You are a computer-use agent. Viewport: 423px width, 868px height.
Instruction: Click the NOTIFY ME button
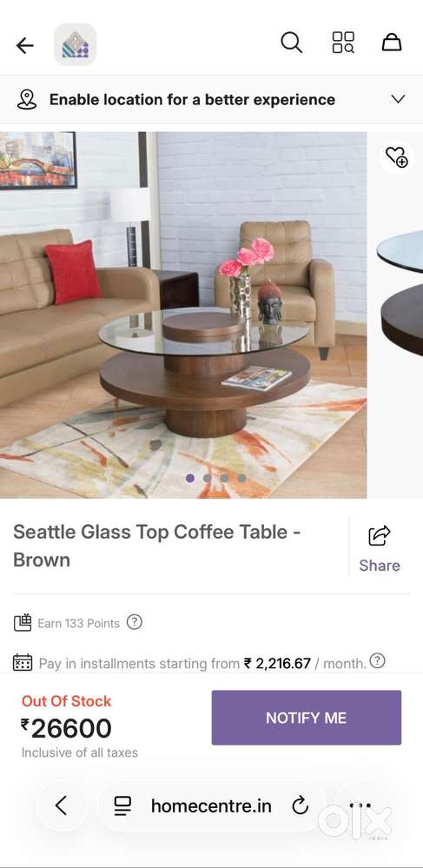click(307, 718)
